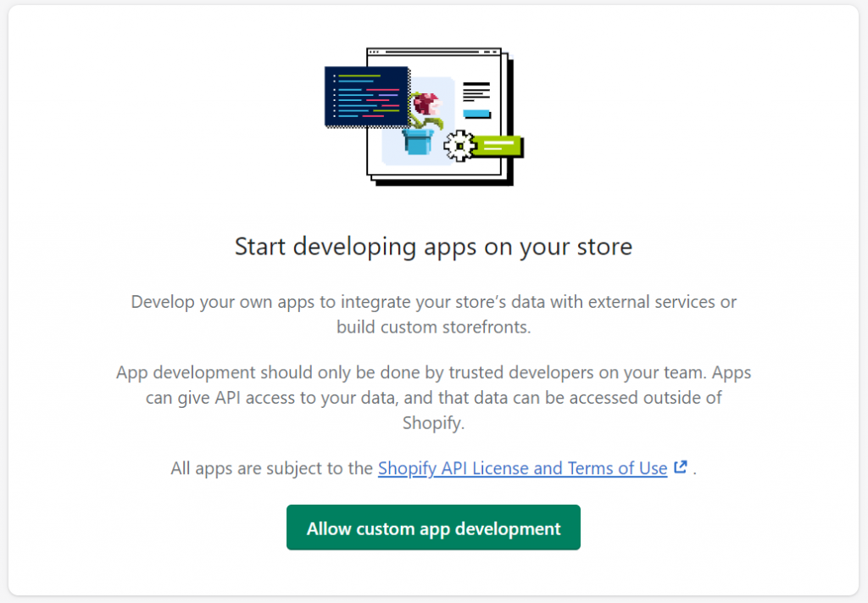Open Shopify API License and Terms link

tap(522, 468)
